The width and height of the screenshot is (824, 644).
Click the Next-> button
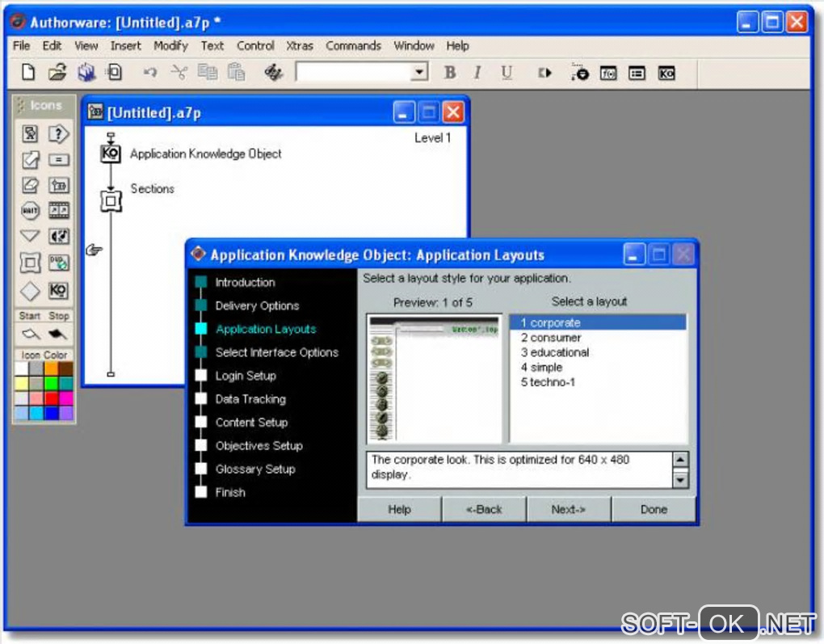pyautogui.click(x=569, y=509)
